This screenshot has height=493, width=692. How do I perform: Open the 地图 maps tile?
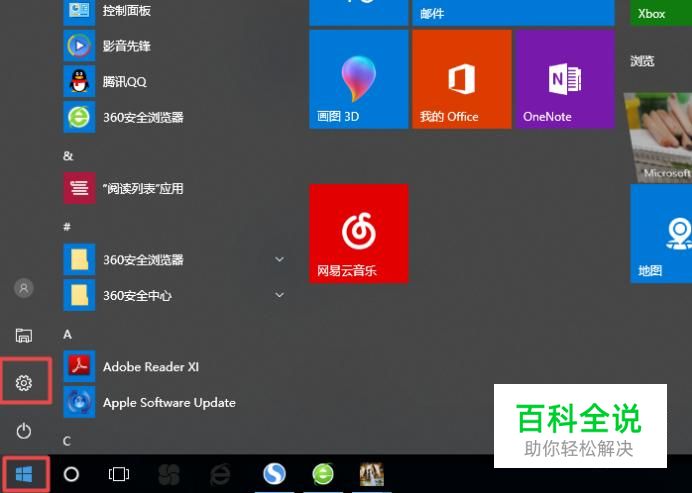[x=661, y=233]
